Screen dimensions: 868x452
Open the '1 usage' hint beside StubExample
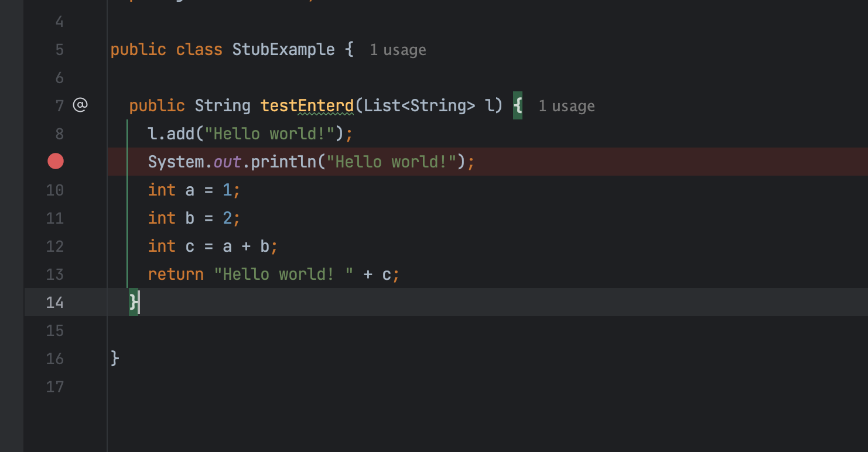click(398, 50)
